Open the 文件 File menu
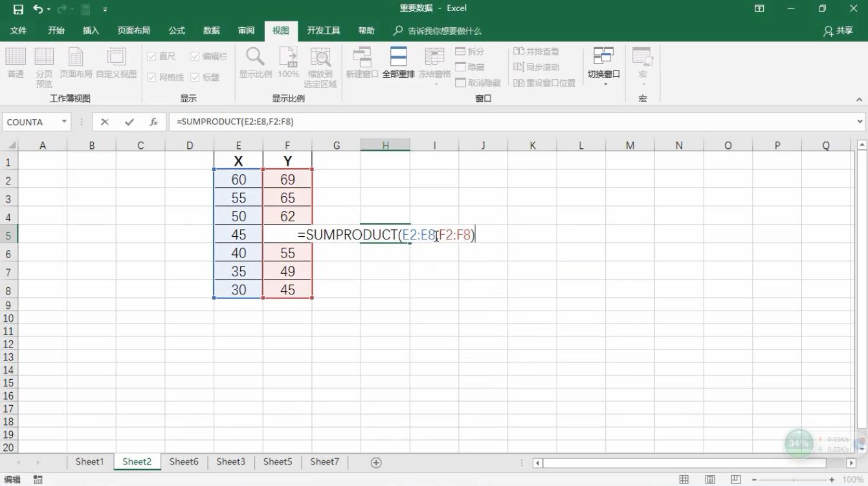 (x=19, y=30)
